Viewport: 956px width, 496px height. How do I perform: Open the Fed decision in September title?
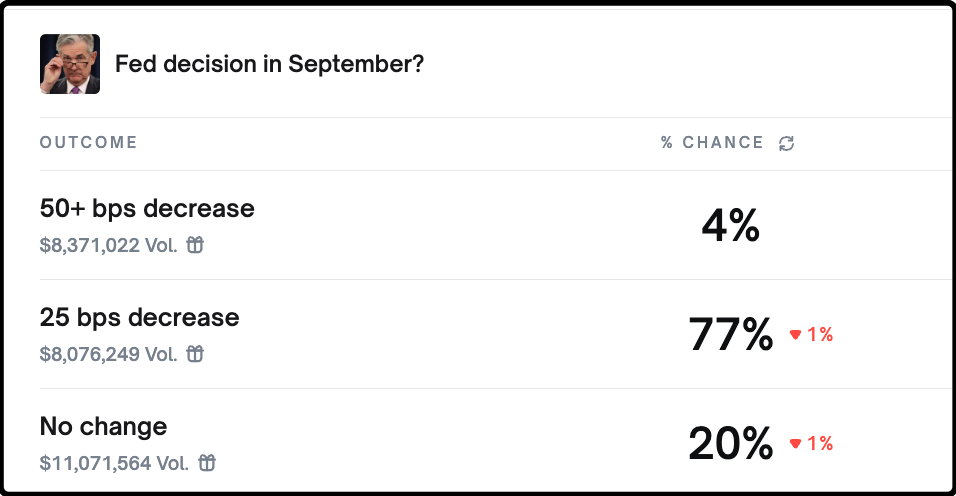(269, 65)
